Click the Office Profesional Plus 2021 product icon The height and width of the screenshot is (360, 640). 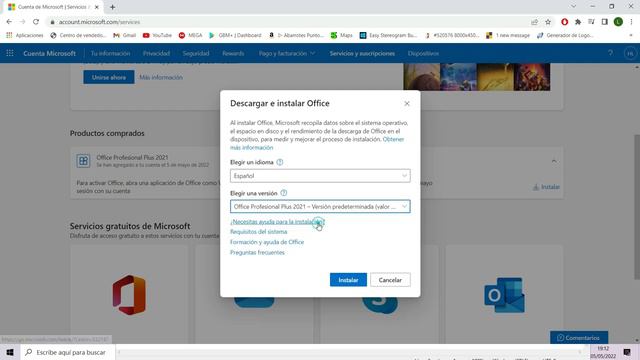pos(83,161)
